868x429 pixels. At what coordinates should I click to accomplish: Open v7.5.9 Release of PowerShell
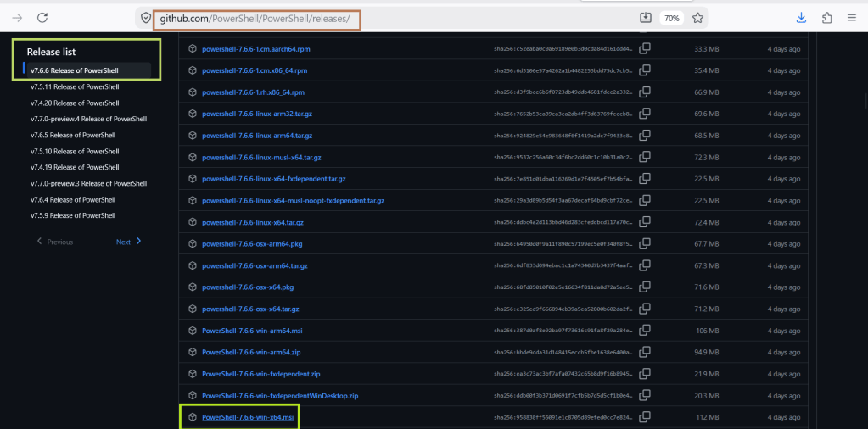coord(73,215)
